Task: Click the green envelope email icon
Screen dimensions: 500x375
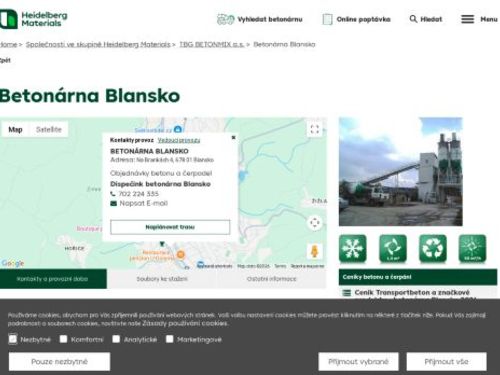Action: click(113, 203)
